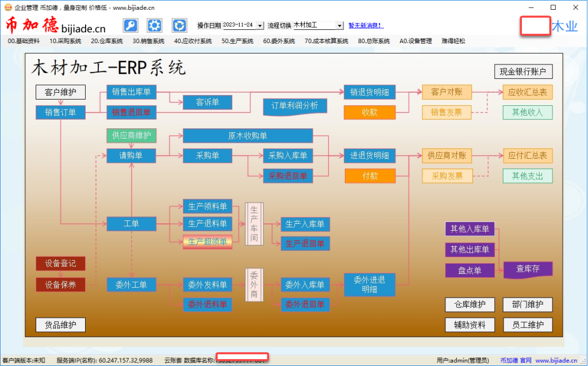This screenshot has width=588, height=366.
Task: Click the key login toolbar icon
Action: click(x=130, y=25)
